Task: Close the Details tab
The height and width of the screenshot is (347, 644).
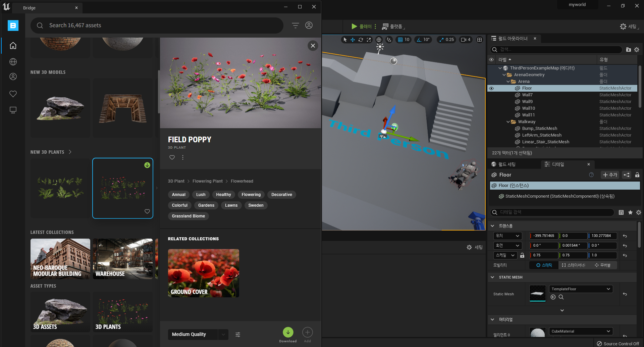Action: point(589,164)
